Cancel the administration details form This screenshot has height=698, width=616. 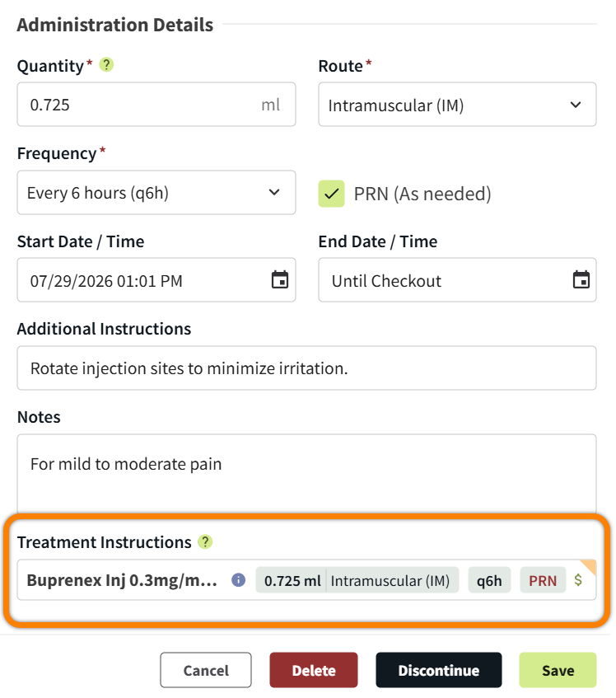(x=206, y=670)
